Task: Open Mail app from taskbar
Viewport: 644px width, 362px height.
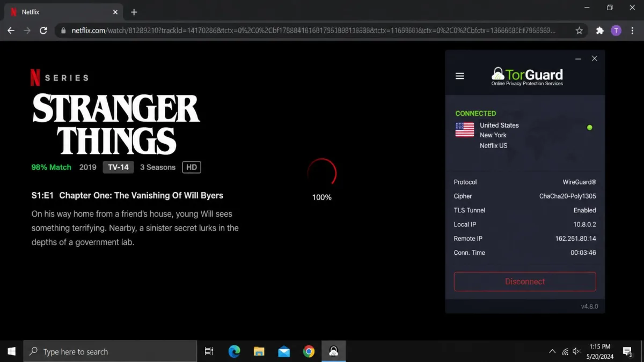Action: tap(284, 351)
